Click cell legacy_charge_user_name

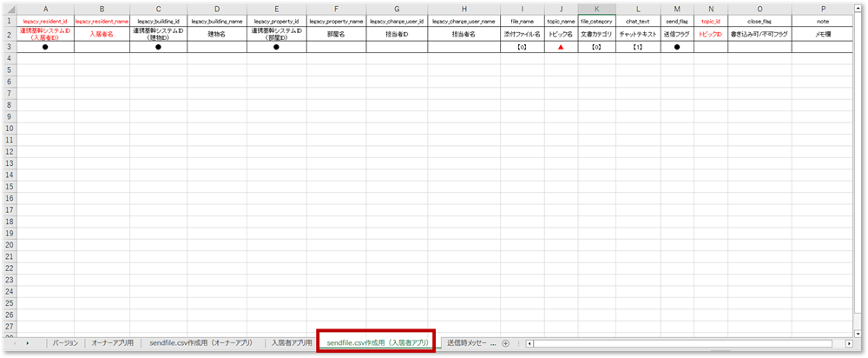point(464,21)
